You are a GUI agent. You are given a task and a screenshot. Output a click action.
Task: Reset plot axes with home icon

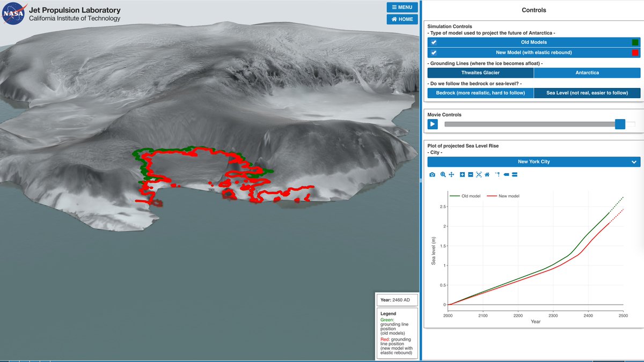487,175
